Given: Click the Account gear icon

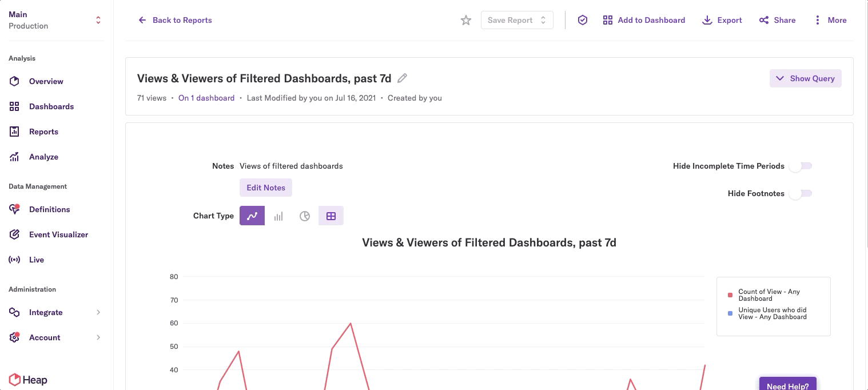Looking at the screenshot, I should coord(14,337).
